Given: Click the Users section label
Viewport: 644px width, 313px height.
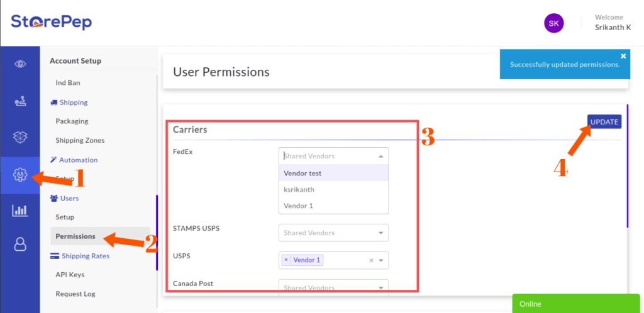Looking at the screenshot, I should 69,198.
